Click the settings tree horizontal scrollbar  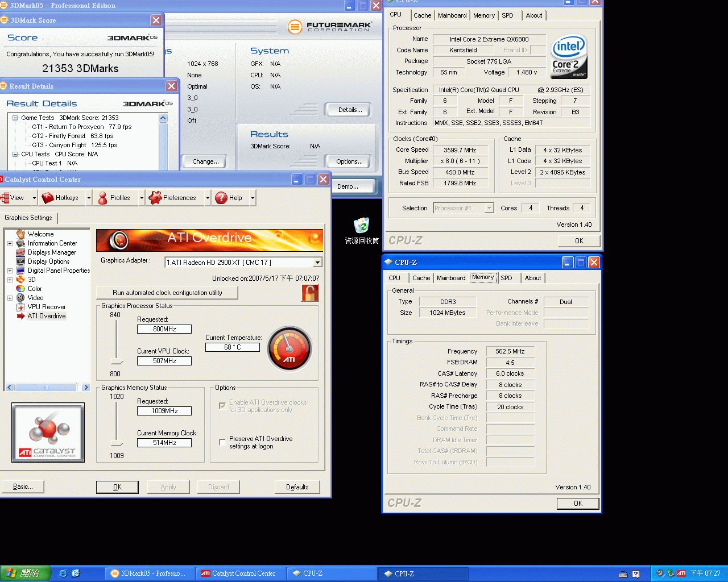click(47, 387)
